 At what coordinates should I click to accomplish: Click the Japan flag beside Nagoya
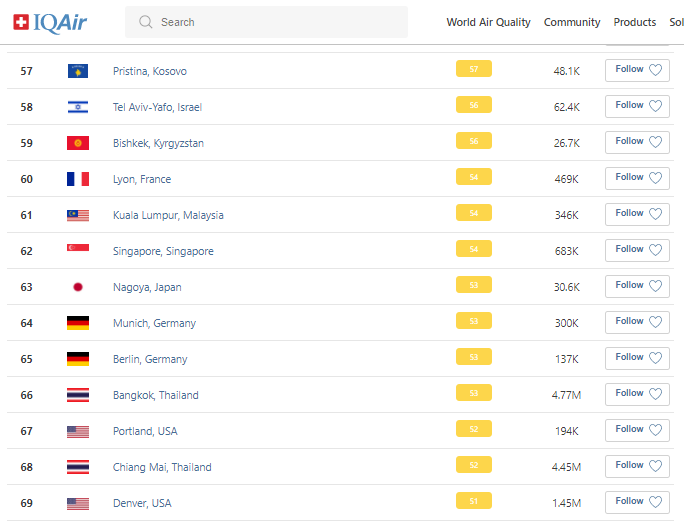[78, 287]
